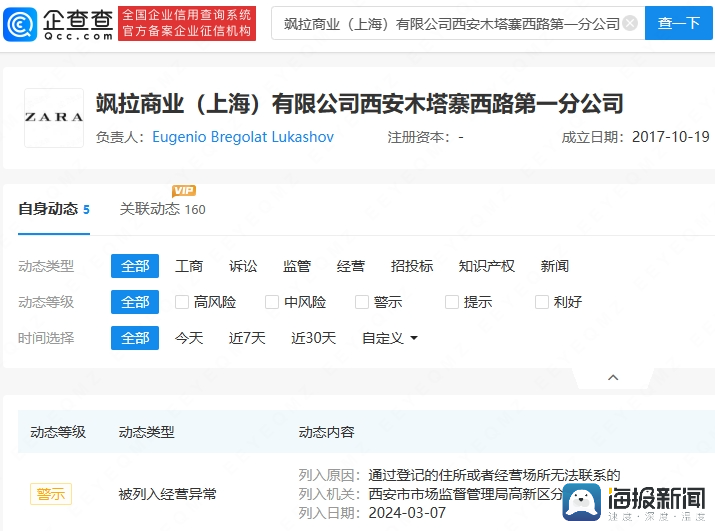Select 全部 in the 动态类型 row
715x531 pixels.
135,266
